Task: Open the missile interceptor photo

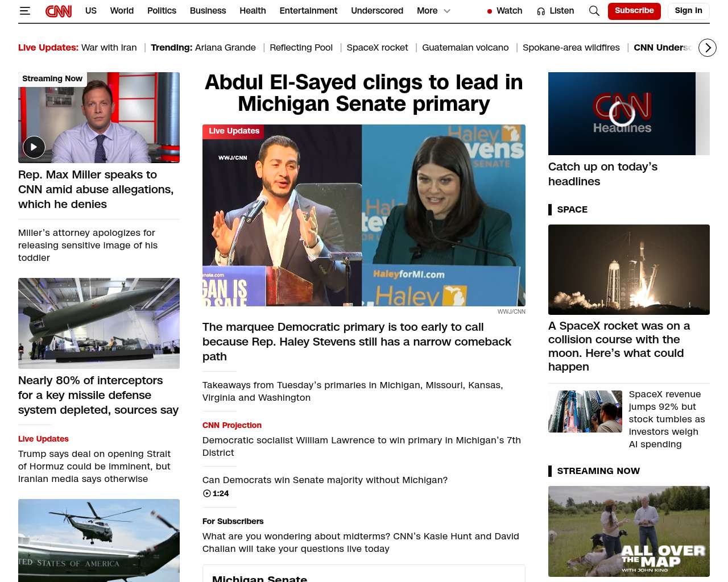Action: click(x=99, y=323)
